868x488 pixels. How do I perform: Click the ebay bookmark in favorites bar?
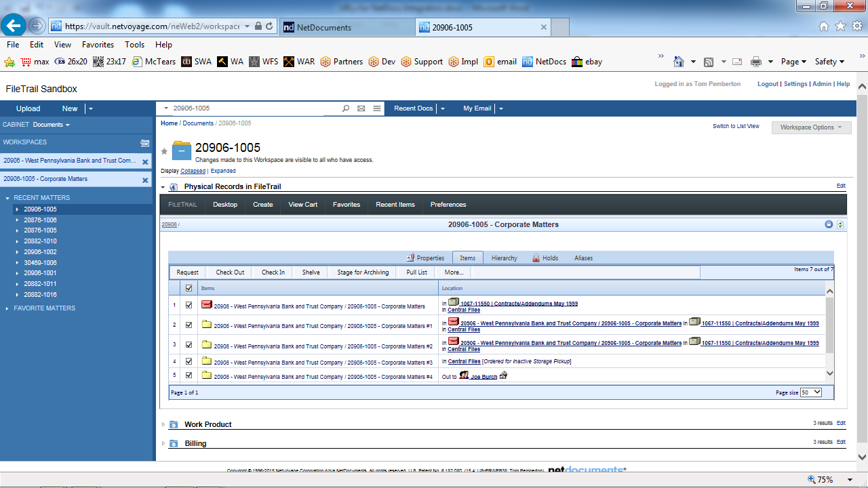tap(587, 62)
